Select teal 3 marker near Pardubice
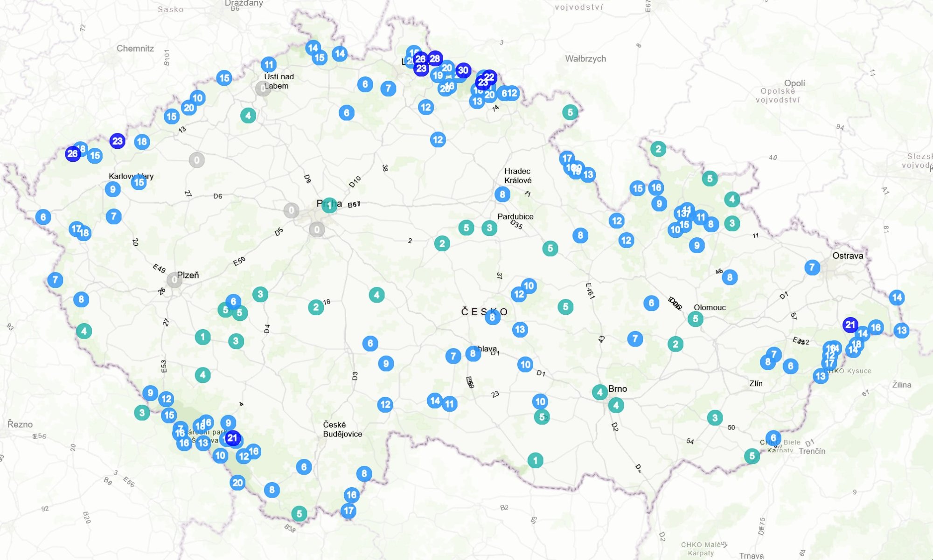933x560 pixels. 489,228
